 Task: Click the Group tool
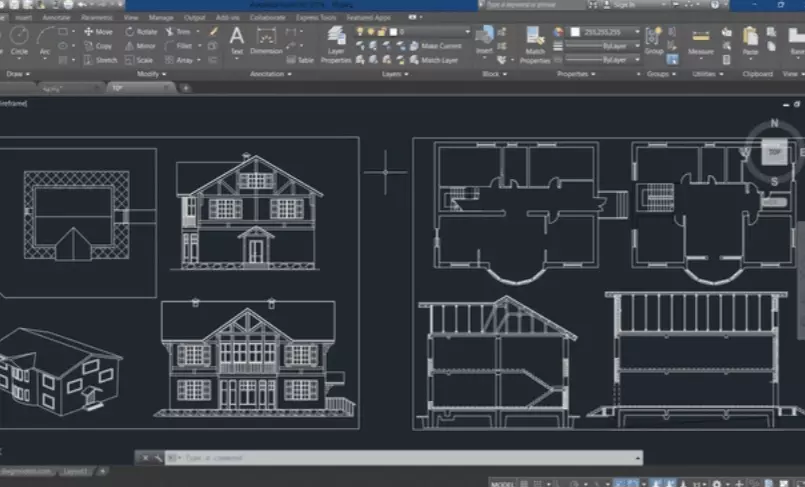(654, 41)
